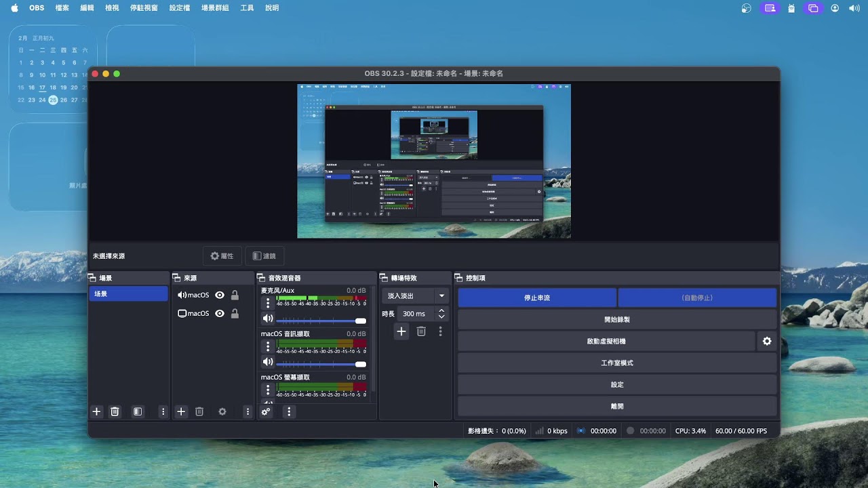Open the 麦克风/Aux three-dot options menu
Image resolution: width=868 pixels, height=488 pixels.
[x=268, y=303]
